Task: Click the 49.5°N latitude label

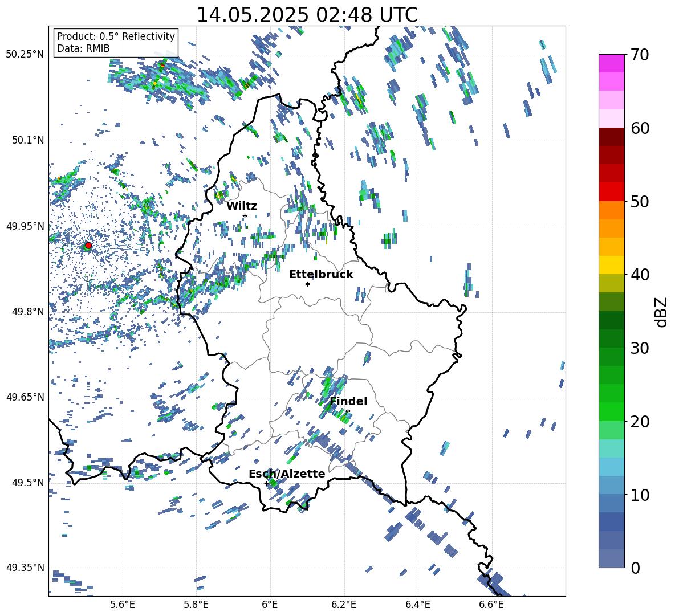Action: pos(28,483)
